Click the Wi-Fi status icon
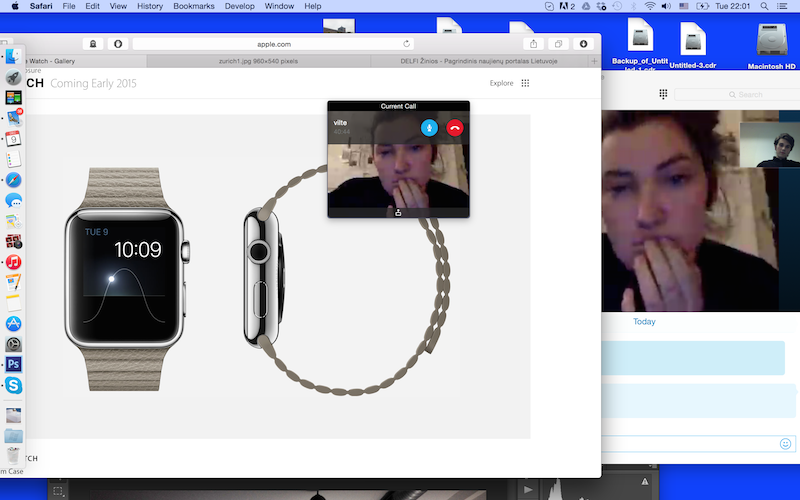Screen dimensions: 800x500 click(649, 6)
